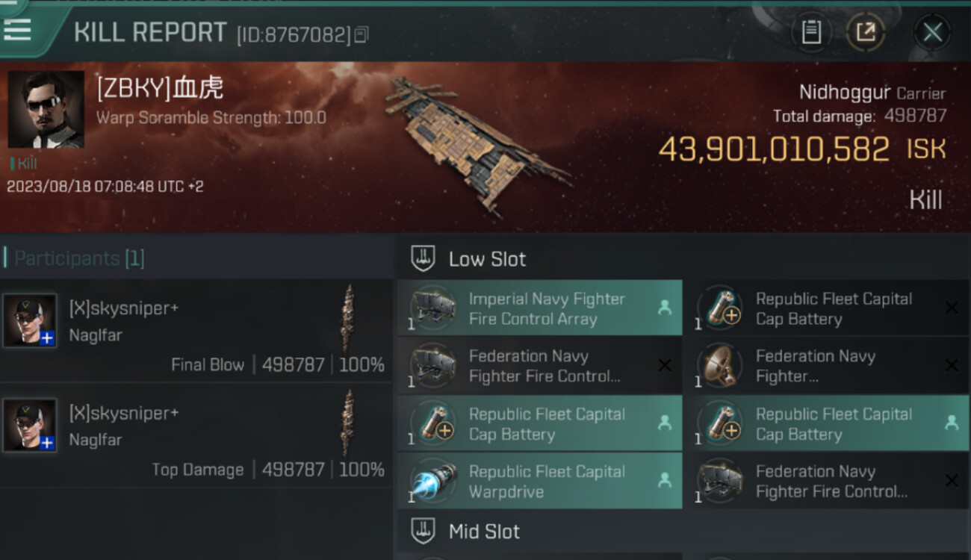Click the ZBKY 血虎 pilot name
The height and width of the screenshot is (560, 971).
pos(160,89)
